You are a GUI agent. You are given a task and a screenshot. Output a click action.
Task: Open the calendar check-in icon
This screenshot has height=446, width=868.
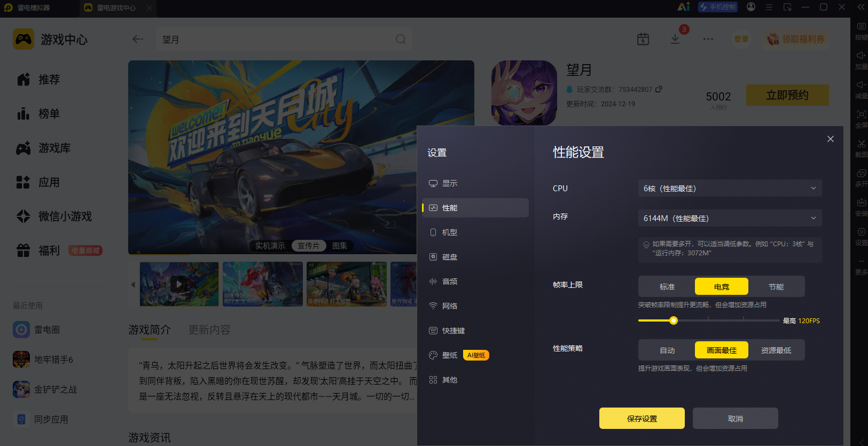[643, 39]
